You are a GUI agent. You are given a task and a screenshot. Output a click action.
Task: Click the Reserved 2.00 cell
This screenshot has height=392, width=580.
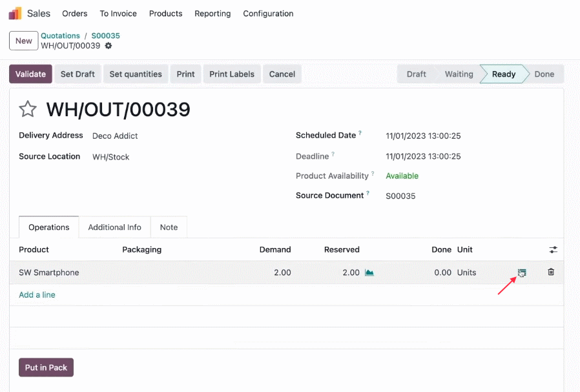tap(351, 273)
